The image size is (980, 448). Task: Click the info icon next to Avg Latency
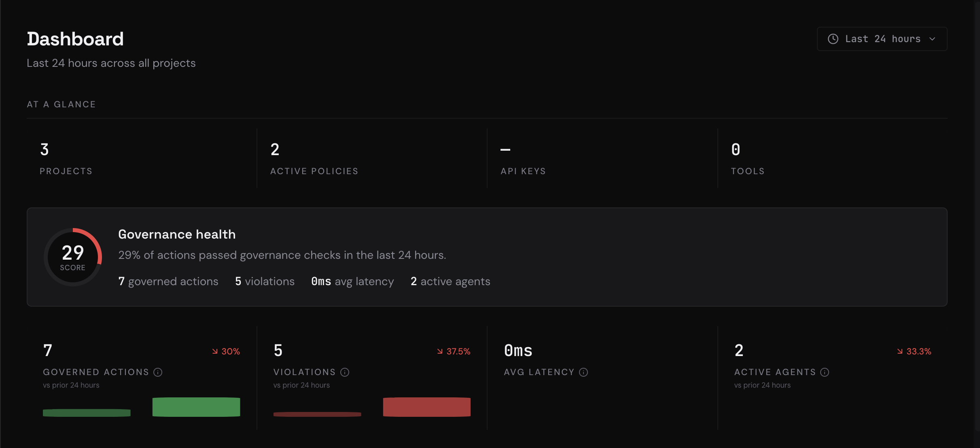point(583,372)
